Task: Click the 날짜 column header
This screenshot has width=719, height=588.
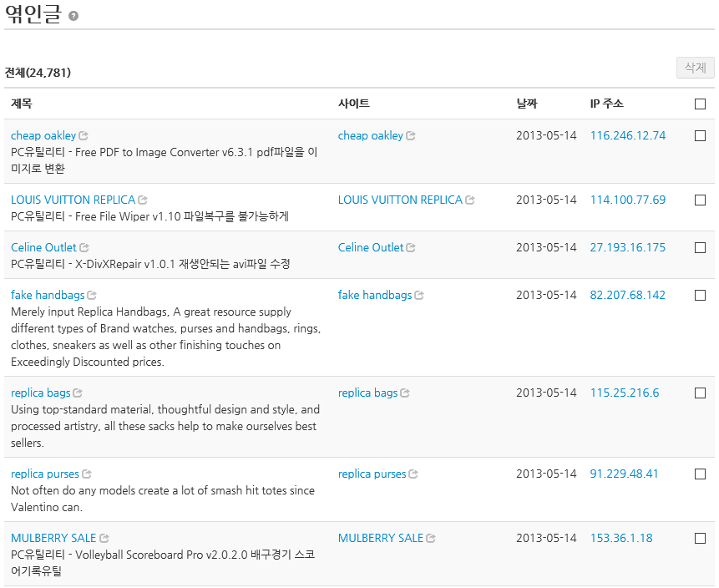Action: (527, 104)
